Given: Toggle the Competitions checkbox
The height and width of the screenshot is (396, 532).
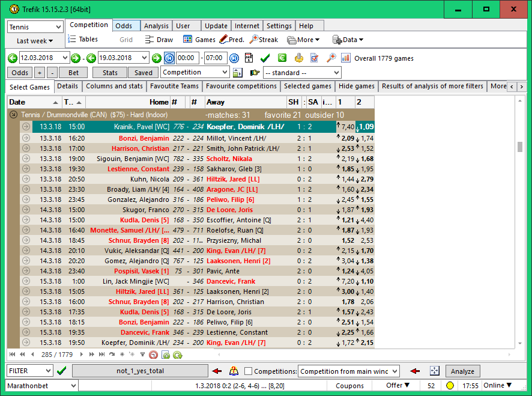Looking at the screenshot, I should [249, 371].
